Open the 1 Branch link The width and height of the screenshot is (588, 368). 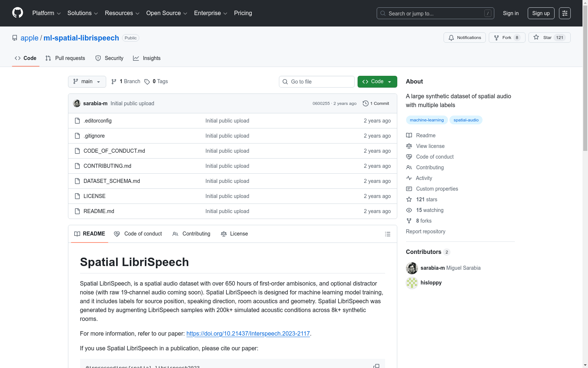(126, 81)
